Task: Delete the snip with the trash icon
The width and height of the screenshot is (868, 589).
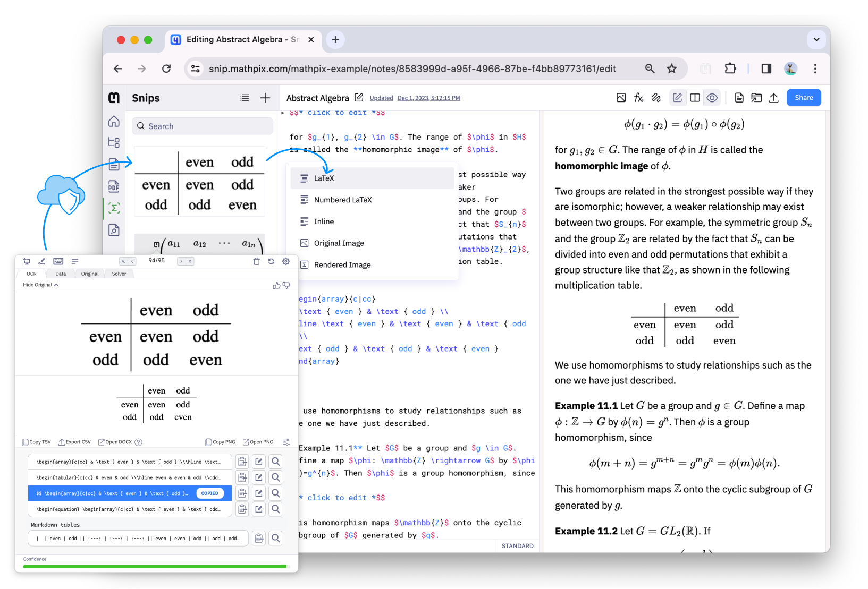Action: (256, 261)
